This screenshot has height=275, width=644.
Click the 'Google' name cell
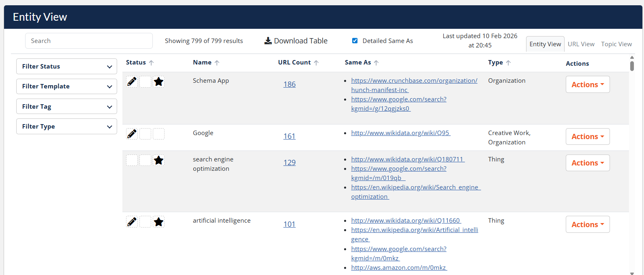click(203, 133)
